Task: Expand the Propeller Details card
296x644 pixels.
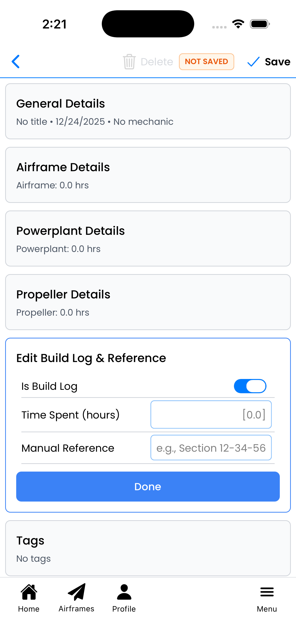Action: click(x=148, y=302)
